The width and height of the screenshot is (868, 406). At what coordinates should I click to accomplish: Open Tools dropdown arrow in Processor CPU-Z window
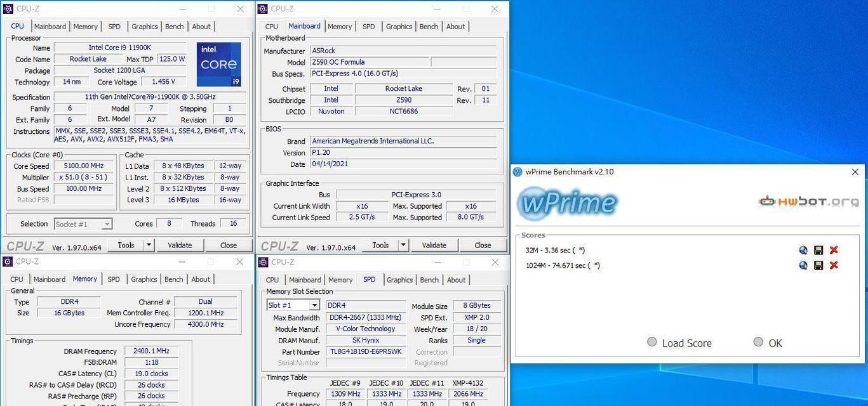(x=149, y=245)
